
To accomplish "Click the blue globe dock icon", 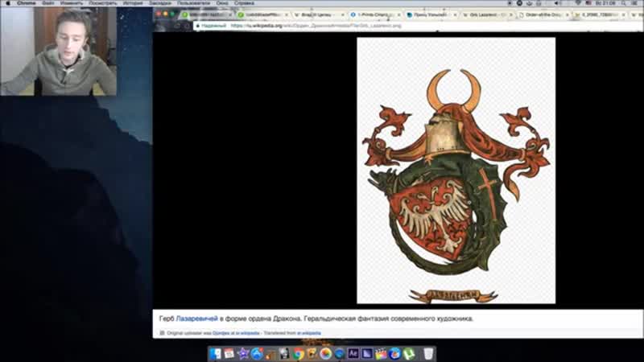I will (339, 353).
